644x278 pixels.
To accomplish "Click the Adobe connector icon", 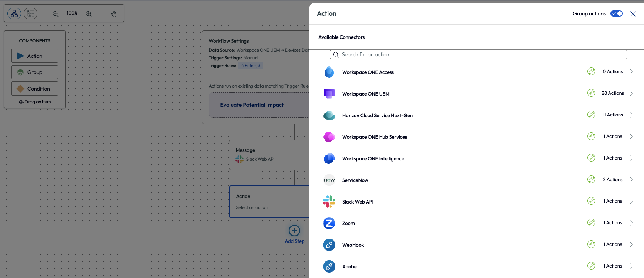I will click(x=329, y=266).
